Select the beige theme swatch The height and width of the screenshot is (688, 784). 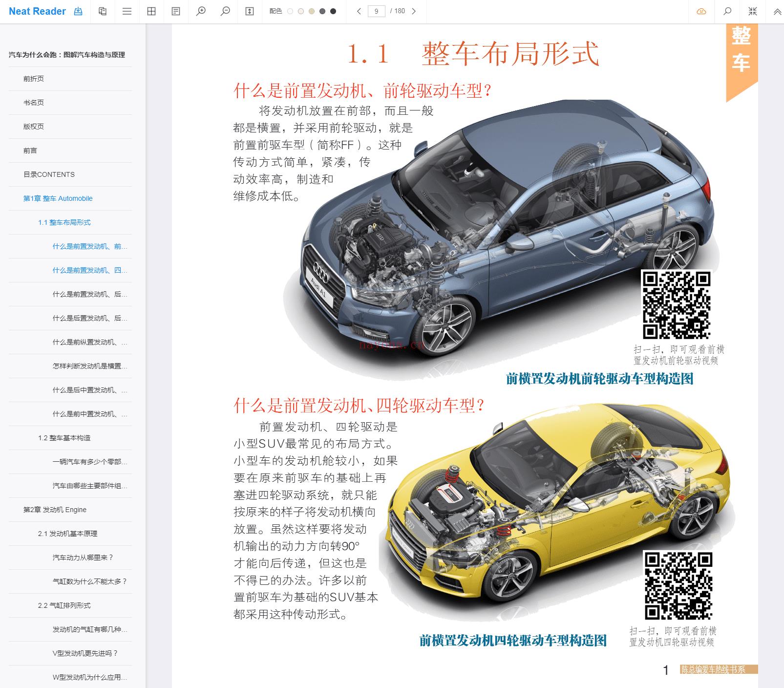(312, 11)
